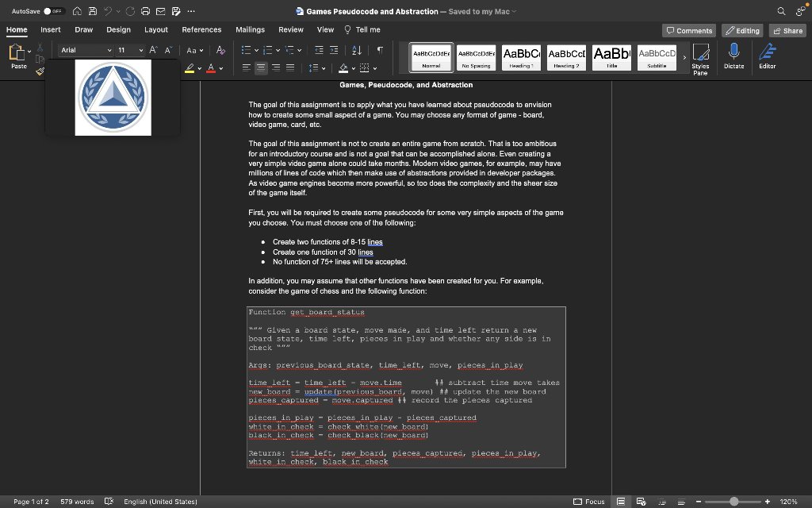Apply the No Spacing style
812x508 pixels.
tap(476, 57)
